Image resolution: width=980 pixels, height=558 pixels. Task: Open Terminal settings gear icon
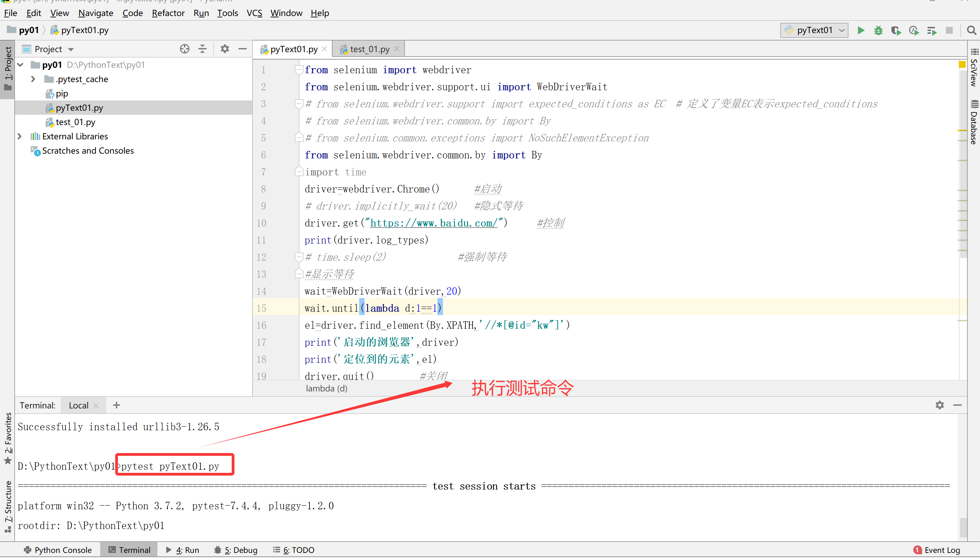(940, 405)
